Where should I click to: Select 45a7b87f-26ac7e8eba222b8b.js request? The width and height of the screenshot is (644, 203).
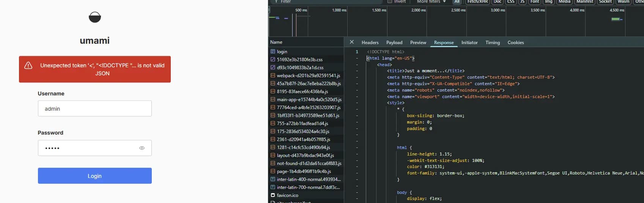pos(306,83)
